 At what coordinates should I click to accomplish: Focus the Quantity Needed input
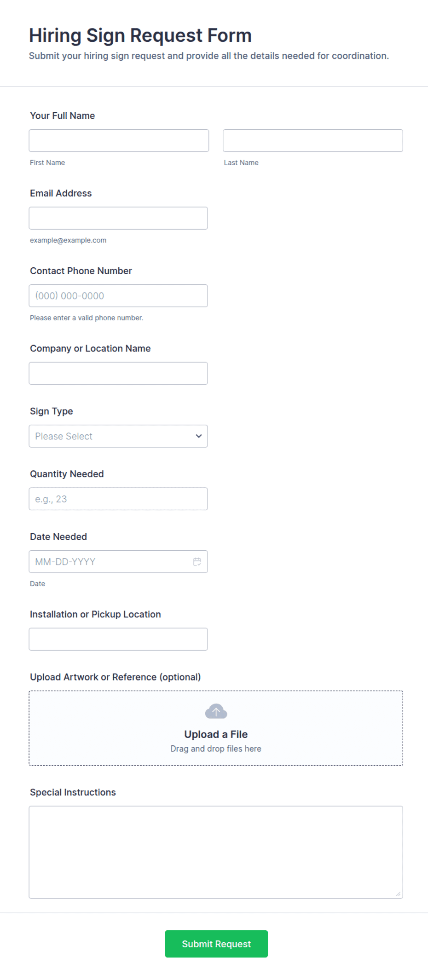tap(118, 499)
